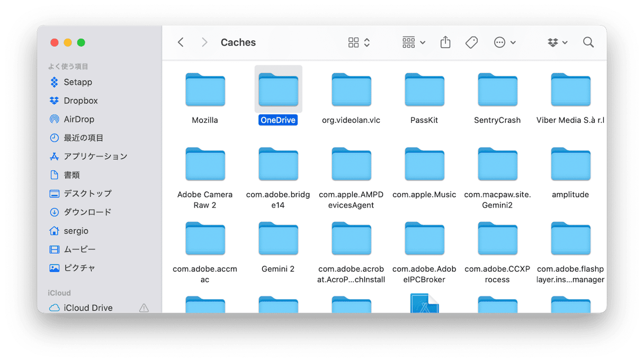Click the Share toolbar icon
Viewport: 644px width, 362px height.
[x=445, y=42]
